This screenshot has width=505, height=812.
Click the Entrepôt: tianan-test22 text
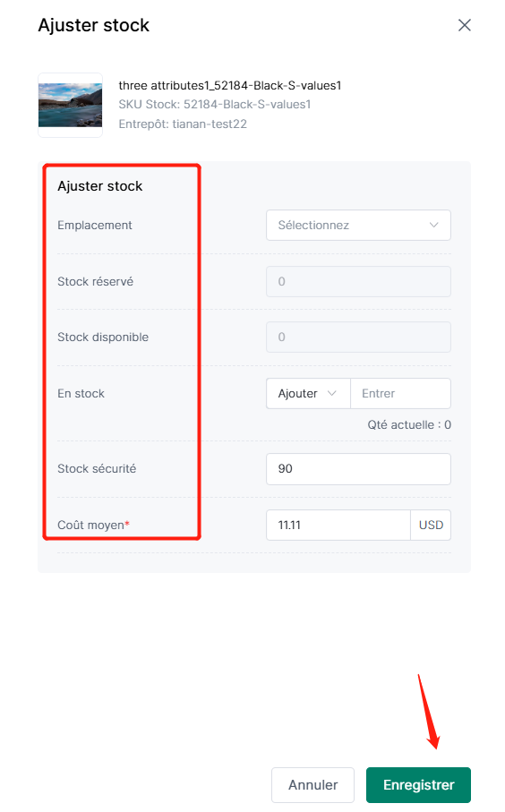(183, 124)
